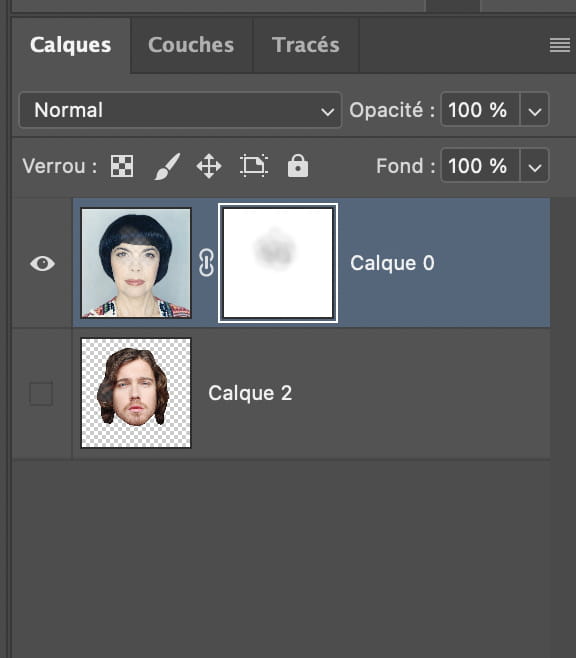576x658 pixels.
Task: Hide Calque 0 using its eye icon
Action: tap(42, 264)
